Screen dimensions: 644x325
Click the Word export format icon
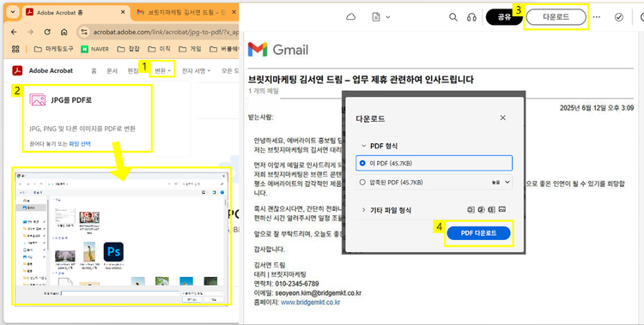click(471, 210)
